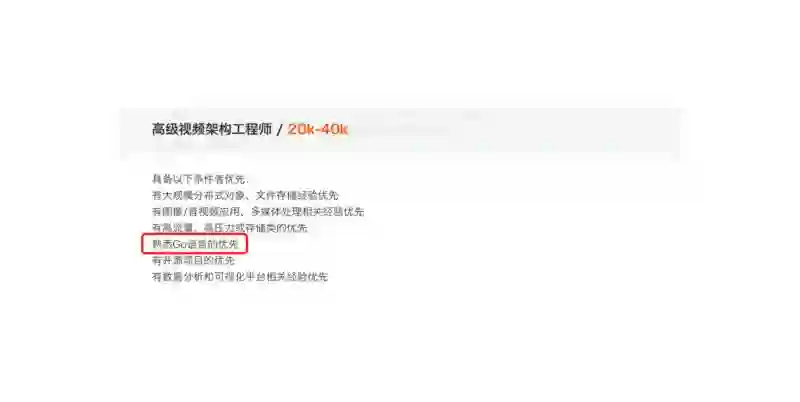Click empty gray header banner beside salary

[x=510, y=130]
